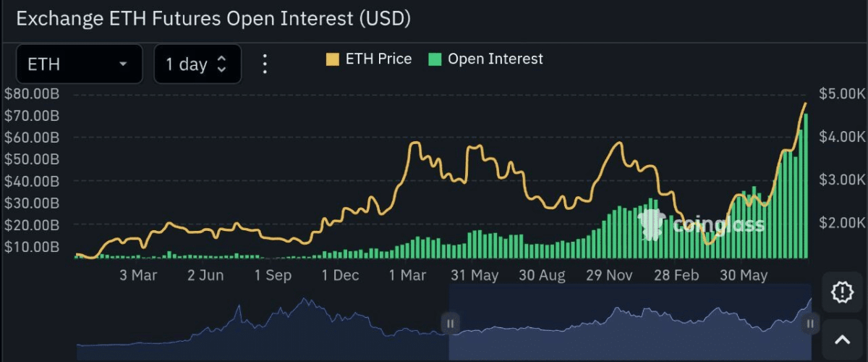Click the green Open Interest legend square

[435, 59]
